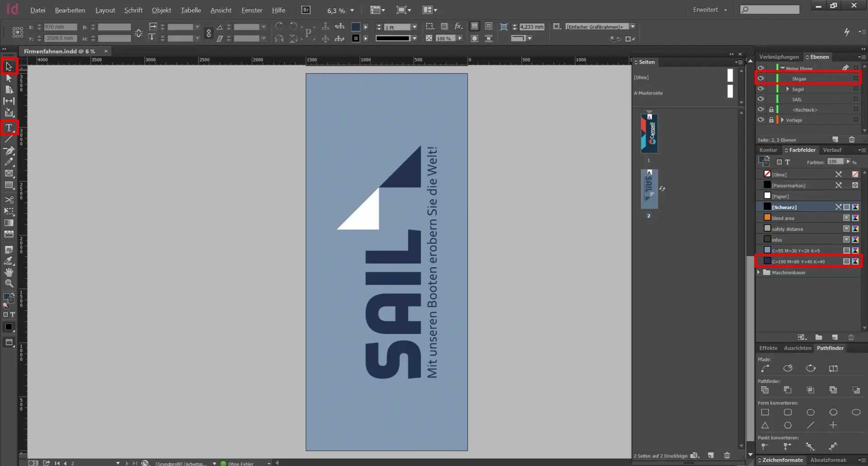Hide the Slogan layer item

[761, 78]
